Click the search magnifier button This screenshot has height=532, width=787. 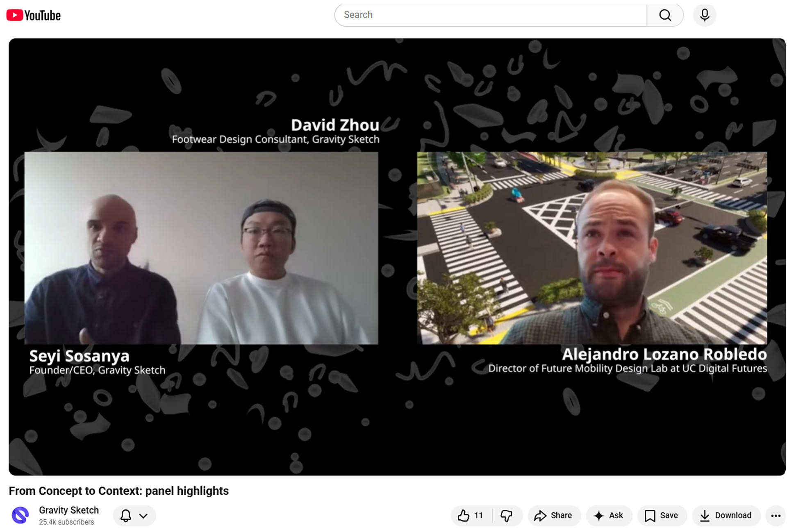click(x=665, y=15)
